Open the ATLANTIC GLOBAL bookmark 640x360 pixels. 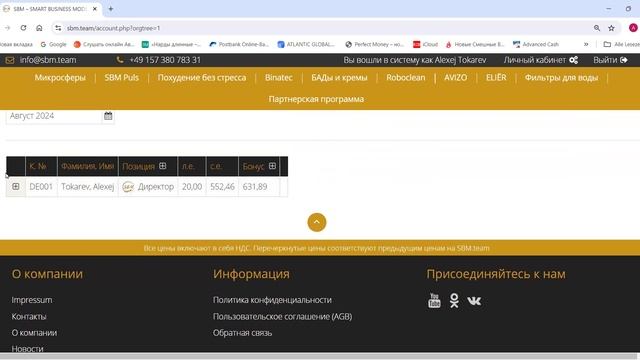[306, 44]
